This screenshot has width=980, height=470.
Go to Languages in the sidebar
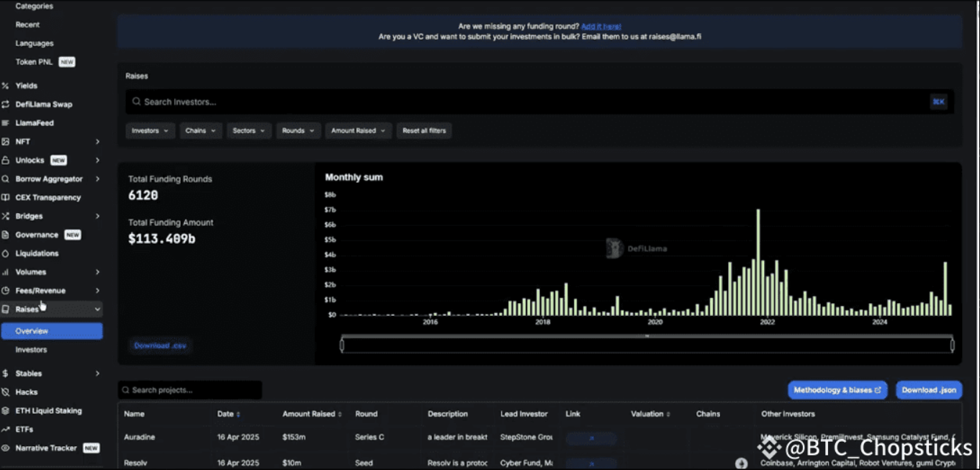tap(34, 43)
